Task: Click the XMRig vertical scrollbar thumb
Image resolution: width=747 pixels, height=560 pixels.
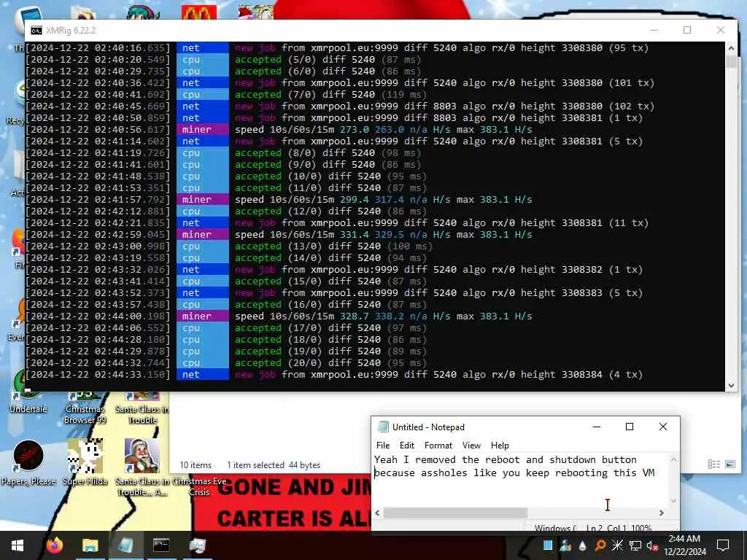Action: click(731, 61)
